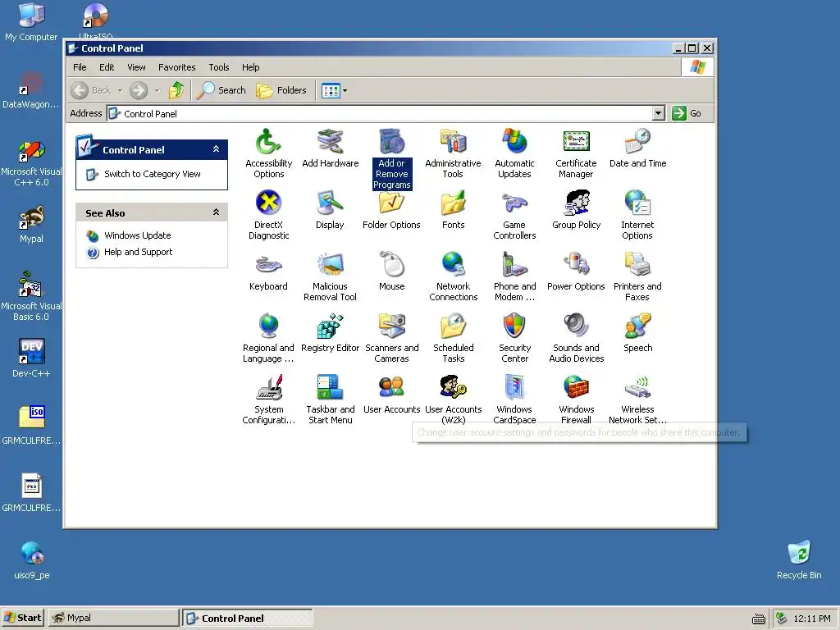Click the system tray clock

(x=811, y=619)
